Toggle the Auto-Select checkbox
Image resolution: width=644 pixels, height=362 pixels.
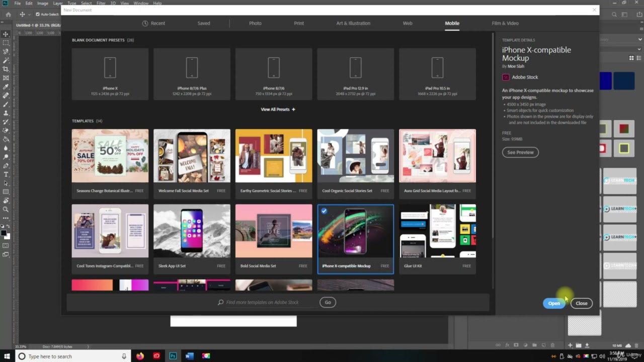coord(38,14)
